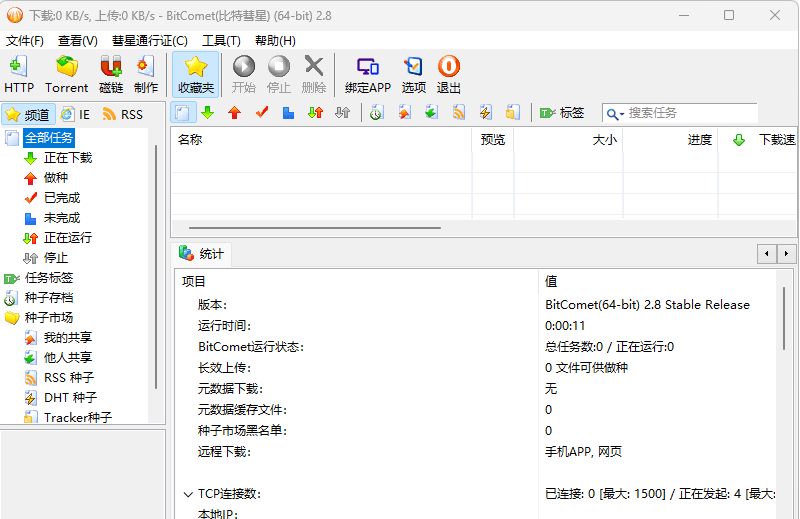Select 任务标签 in the tree

(x=49, y=278)
